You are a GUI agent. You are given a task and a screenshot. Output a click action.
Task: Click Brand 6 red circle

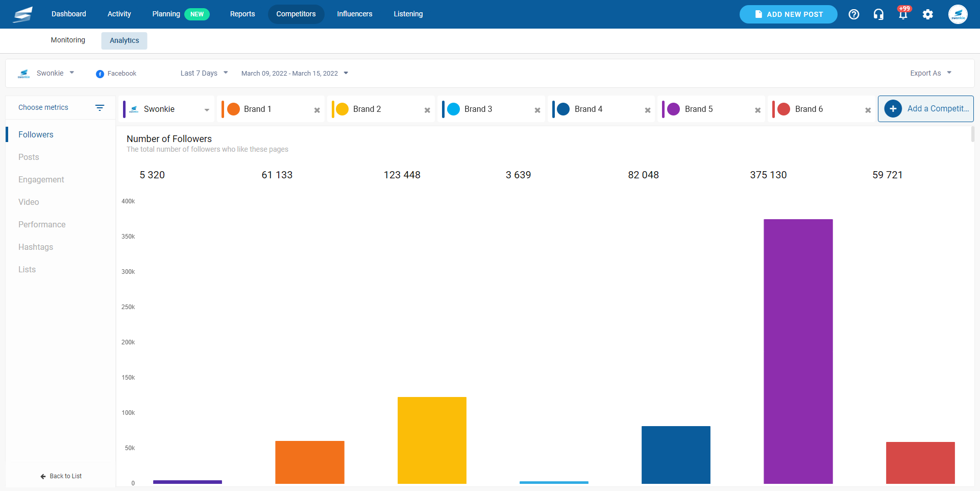[784, 109]
